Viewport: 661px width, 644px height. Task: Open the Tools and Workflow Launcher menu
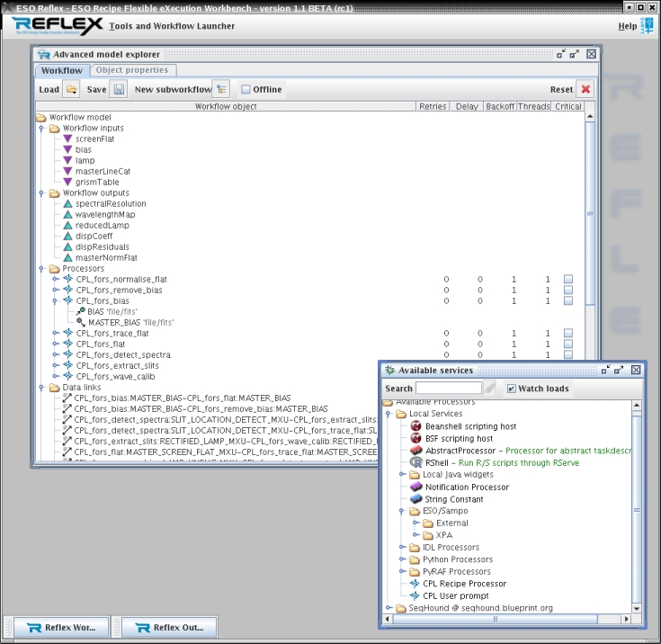tap(172, 26)
